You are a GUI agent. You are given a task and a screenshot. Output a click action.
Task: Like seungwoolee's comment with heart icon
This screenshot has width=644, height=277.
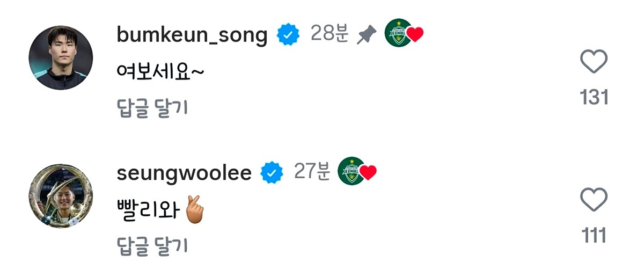[594, 200]
